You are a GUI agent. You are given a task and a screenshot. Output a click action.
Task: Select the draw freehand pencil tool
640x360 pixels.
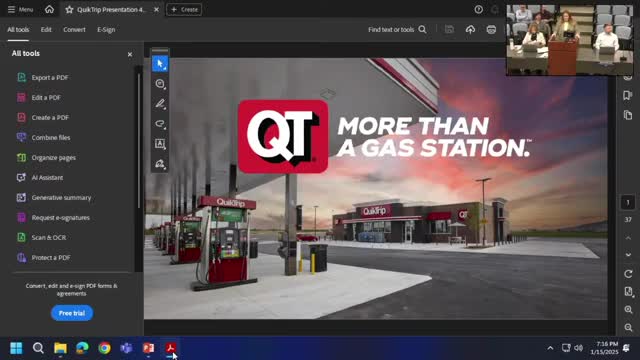click(160, 104)
